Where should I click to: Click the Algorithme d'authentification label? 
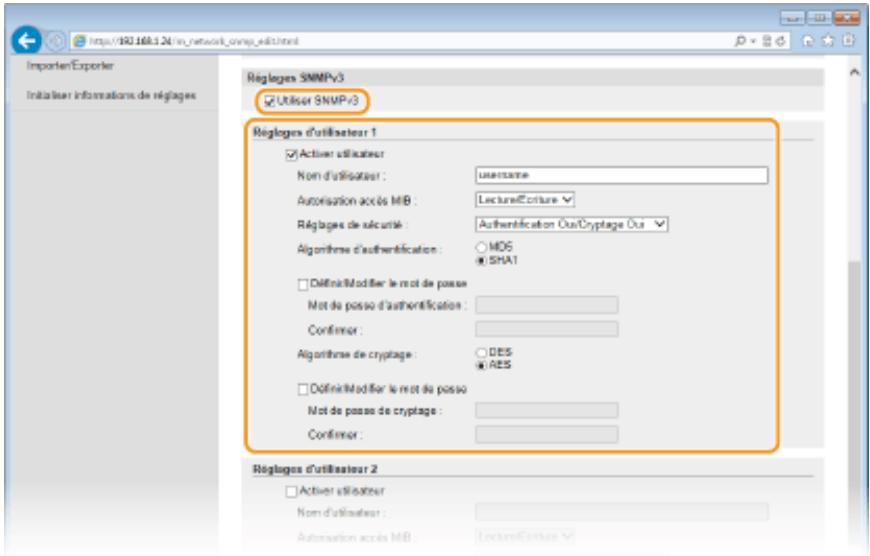[369, 250]
